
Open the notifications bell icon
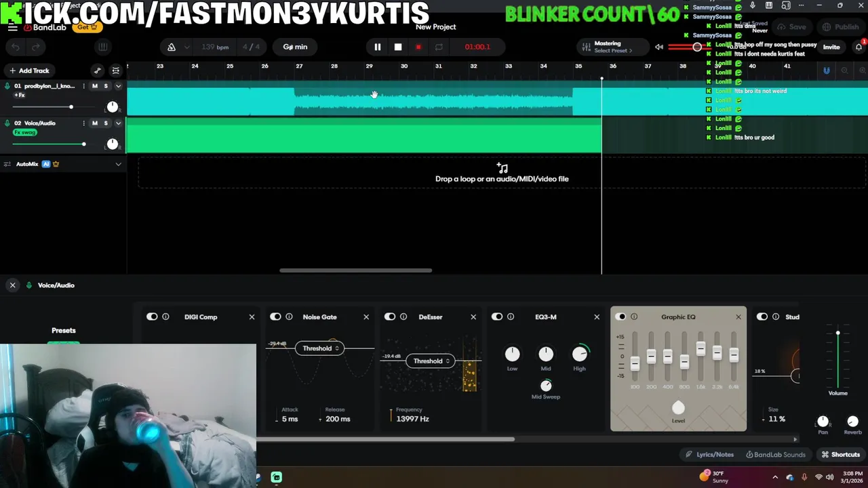pyautogui.click(x=859, y=47)
